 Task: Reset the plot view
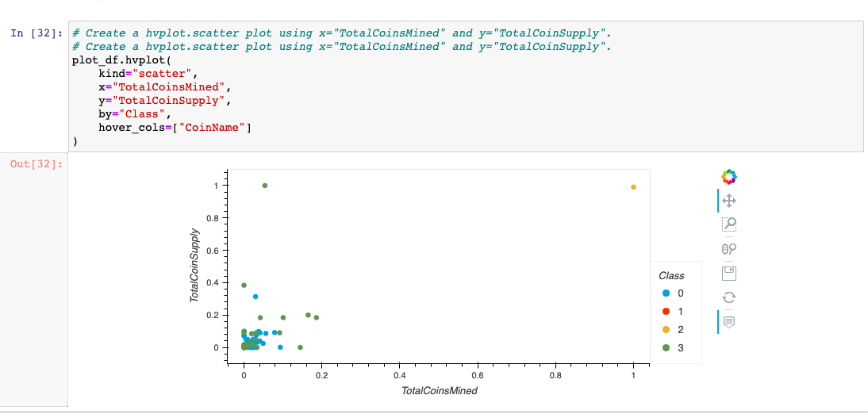729,297
